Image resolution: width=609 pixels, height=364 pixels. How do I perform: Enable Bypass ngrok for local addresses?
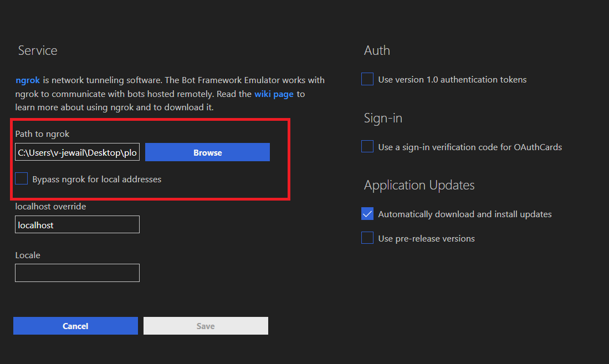click(x=22, y=179)
